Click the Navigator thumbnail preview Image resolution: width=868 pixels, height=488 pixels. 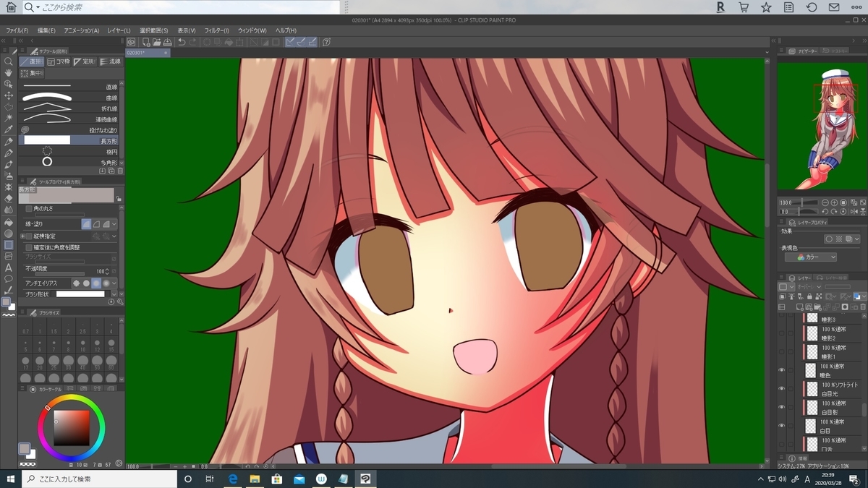(821, 127)
